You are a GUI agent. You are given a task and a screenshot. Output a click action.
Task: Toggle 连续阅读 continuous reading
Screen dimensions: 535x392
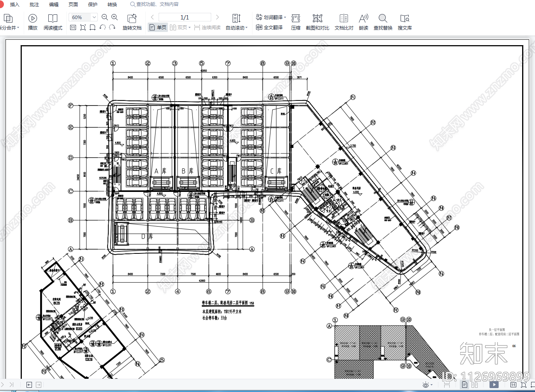tap(207, 28)
